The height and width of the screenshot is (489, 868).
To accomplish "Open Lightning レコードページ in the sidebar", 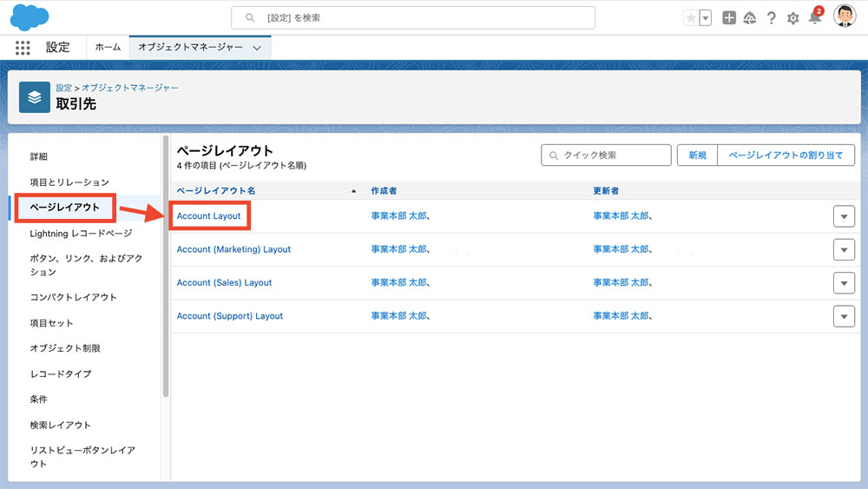I will (x=81, y=233).
